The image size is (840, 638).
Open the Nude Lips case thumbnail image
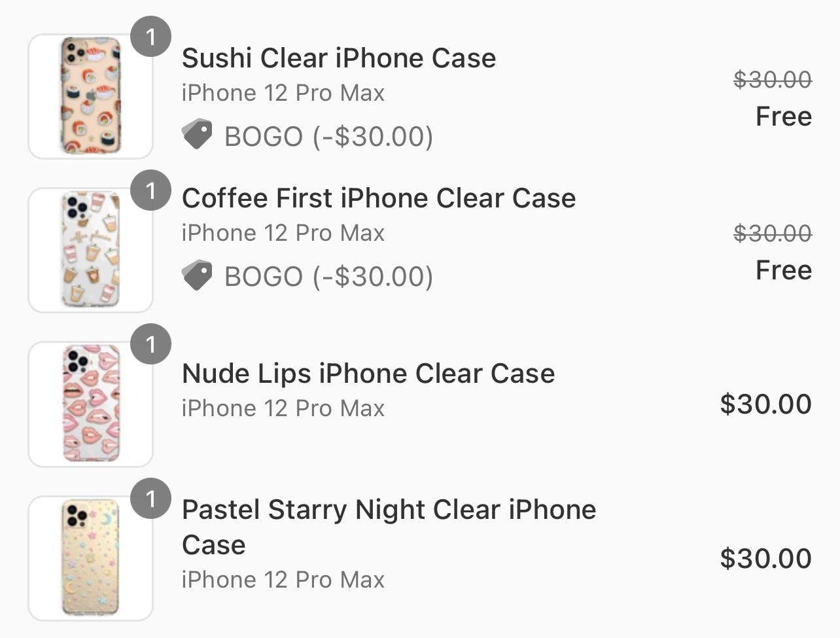(x=90, y=404)
